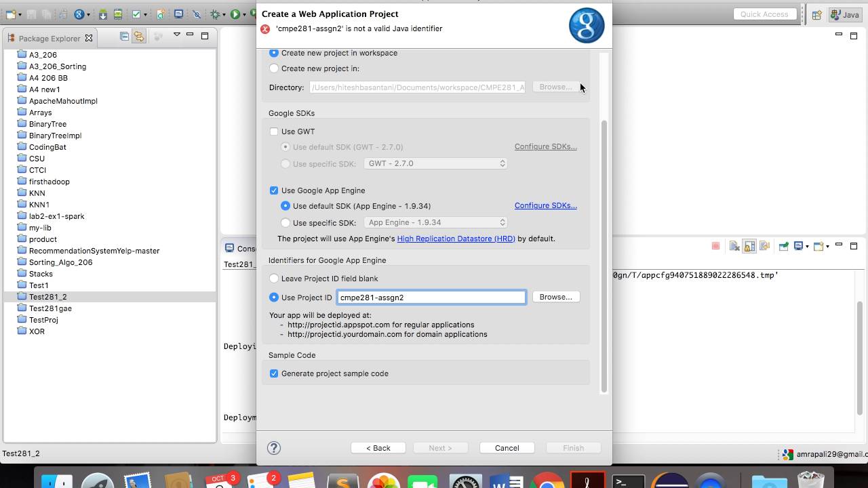Select the Package Explorer tab

coord(49,39)
